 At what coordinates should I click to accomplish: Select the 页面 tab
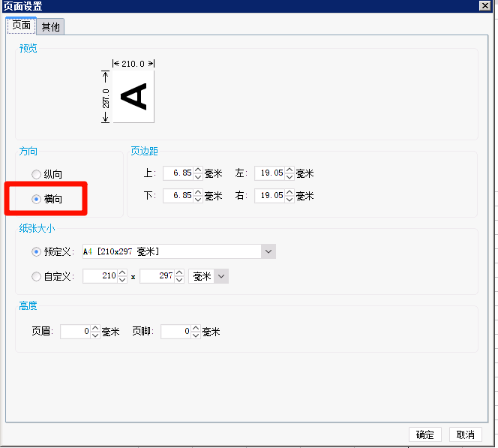point(22,26)
